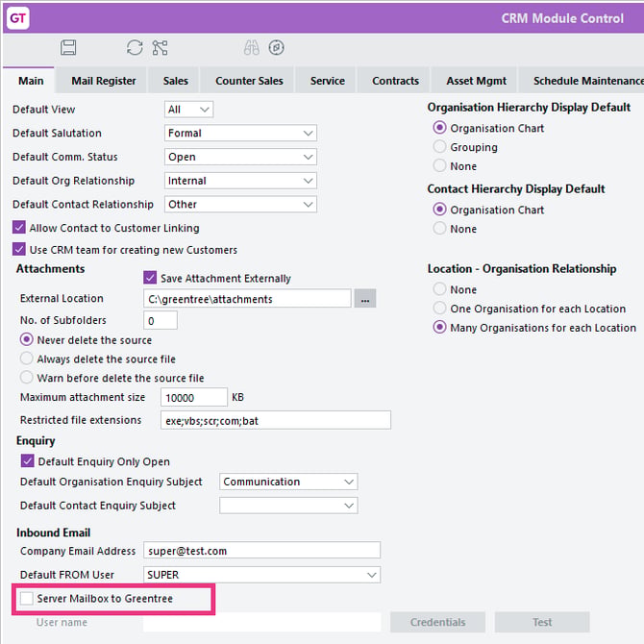The width and height of the screenshot is (644, 644).
Task: Click the Refresh circular arrows icon
Action: [x=135, y=48]
